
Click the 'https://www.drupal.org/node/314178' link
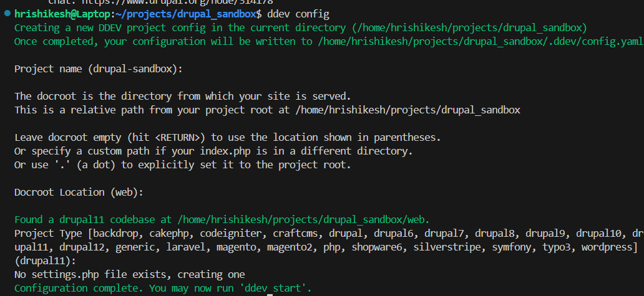coord(178,2)
